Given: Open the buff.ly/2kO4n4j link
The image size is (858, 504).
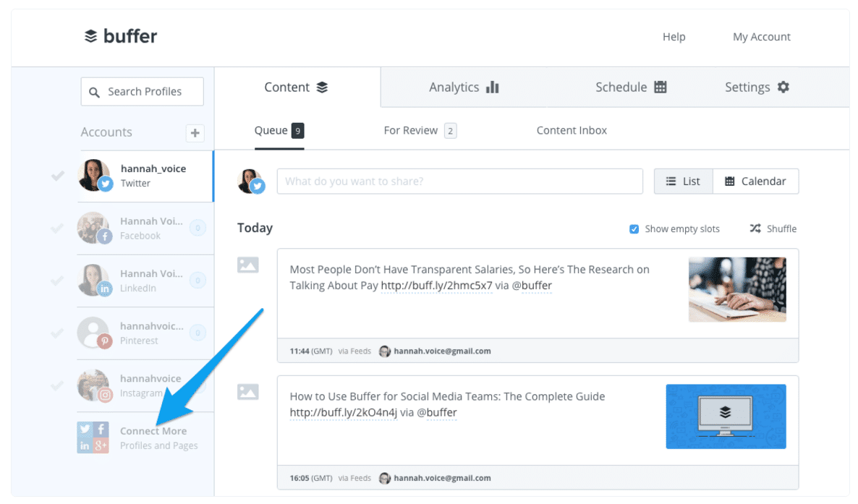Looking at the screenshot, I should (344, 413).
